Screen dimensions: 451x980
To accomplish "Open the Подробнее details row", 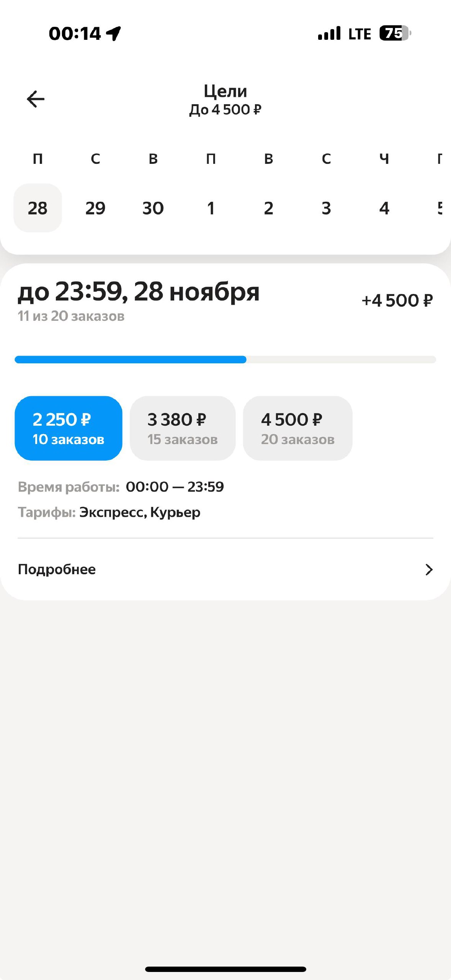I will 57,570.
